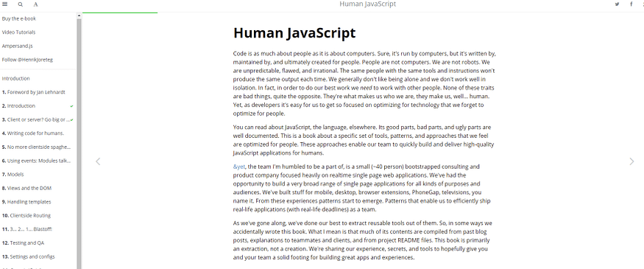Share on Twitter icon
The height and width of the screenshot is (269, 644).
point(617,4)
